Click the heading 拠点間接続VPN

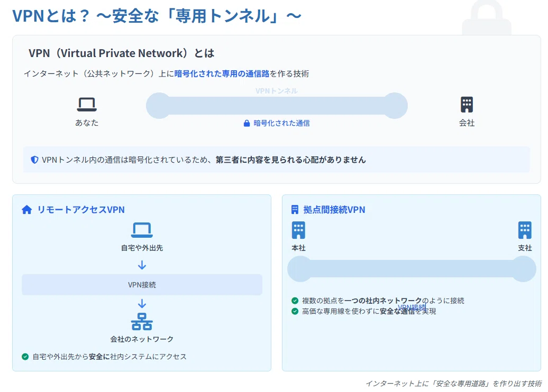click(x=334, y=209)
